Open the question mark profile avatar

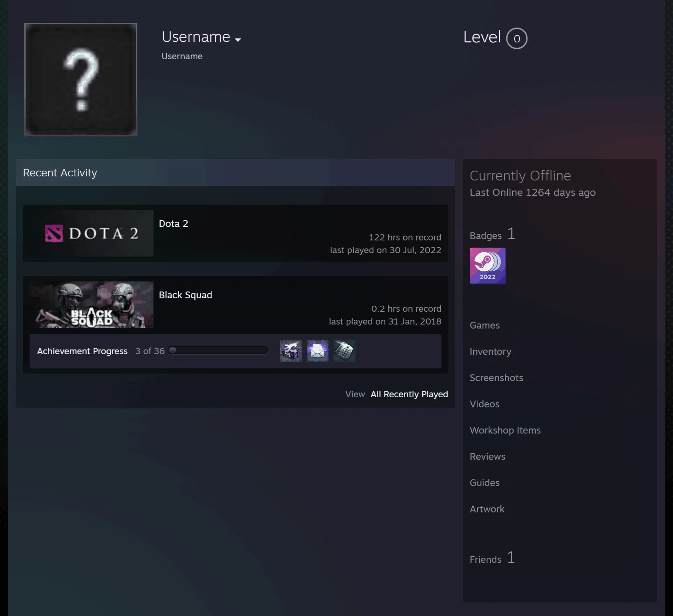click(81, 79)
